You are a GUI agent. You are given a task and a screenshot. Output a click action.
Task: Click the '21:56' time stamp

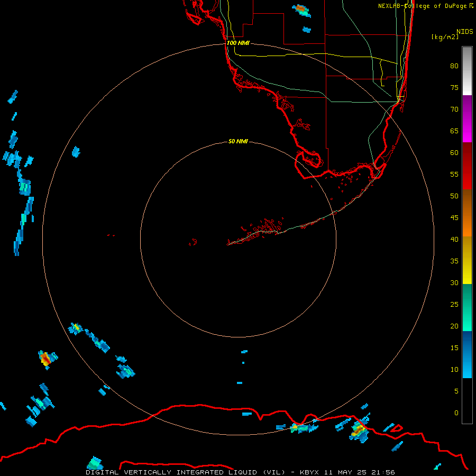tap(384, 472)
